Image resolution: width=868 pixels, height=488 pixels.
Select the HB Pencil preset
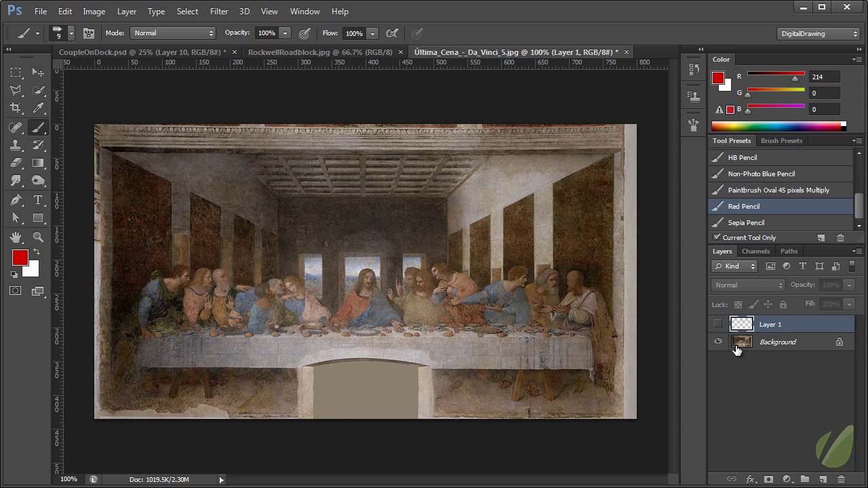click(x=781, y=157)
